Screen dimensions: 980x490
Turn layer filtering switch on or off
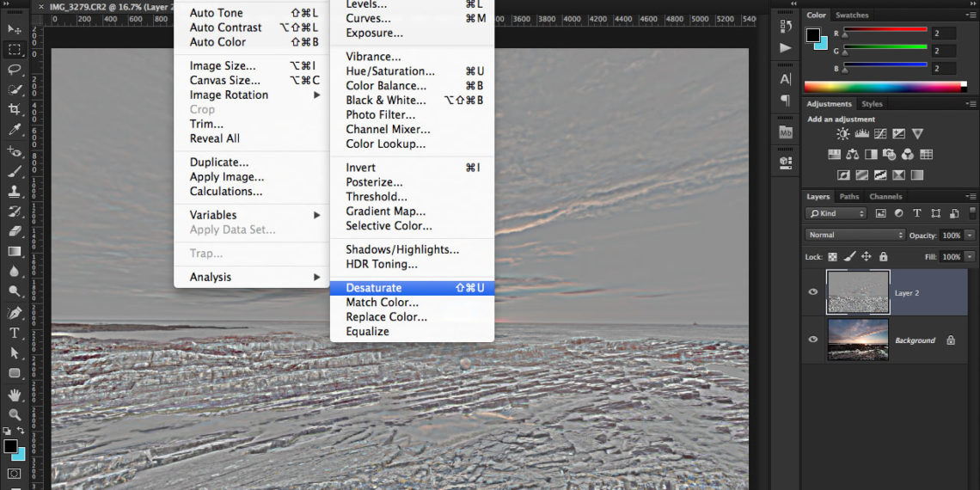pyautogui.click(x=973, y=213)
